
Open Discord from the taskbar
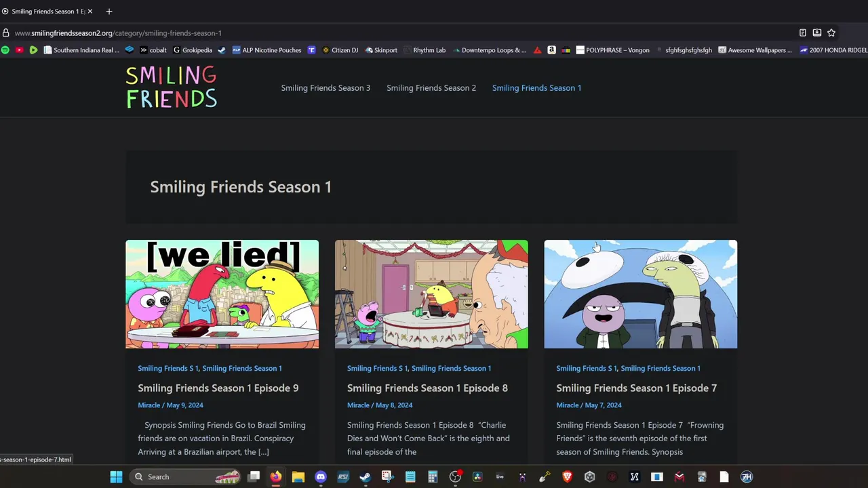[321, 476]
